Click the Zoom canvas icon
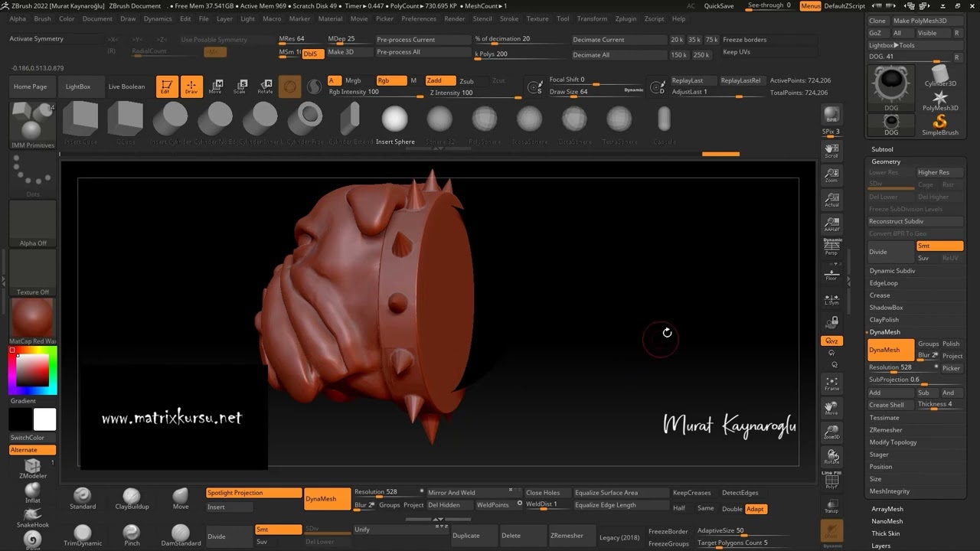The width and height of the screenshot is (980, 551). tap(831, 175)
